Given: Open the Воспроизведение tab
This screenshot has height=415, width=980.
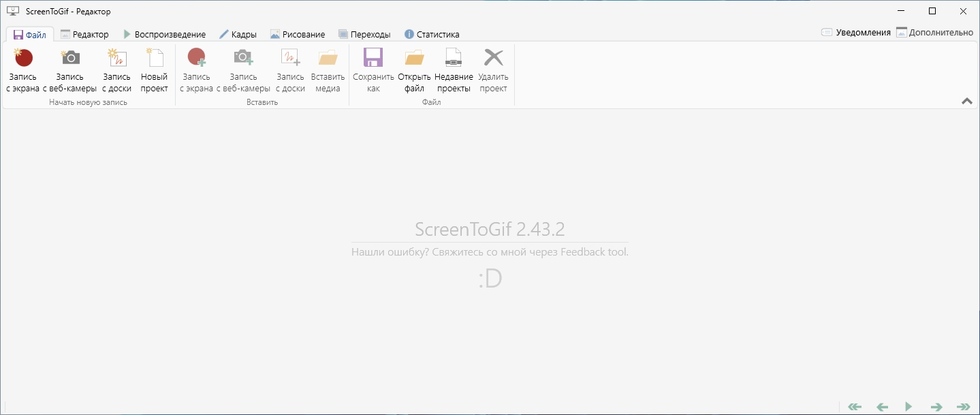Looking at the screenshot, I should coord(164,34).
